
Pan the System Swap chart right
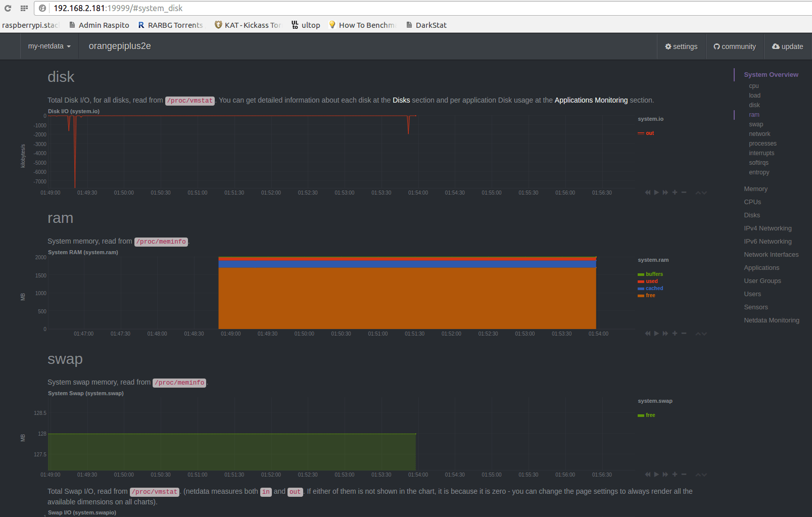665,475
